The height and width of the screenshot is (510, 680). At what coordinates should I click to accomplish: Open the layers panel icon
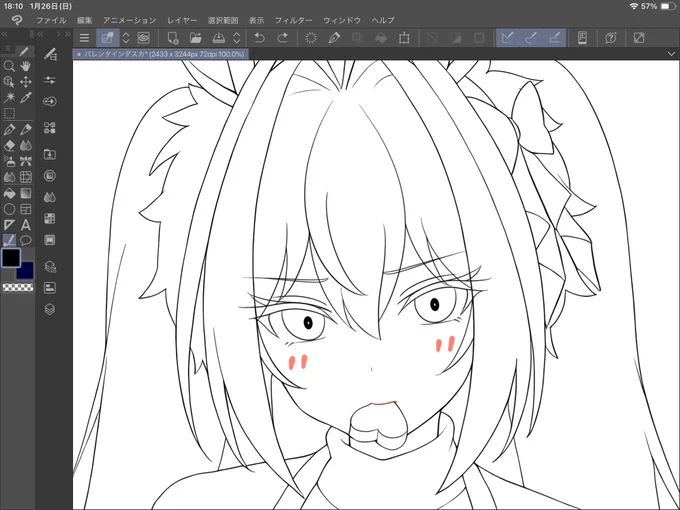click(x=50, y=309)
